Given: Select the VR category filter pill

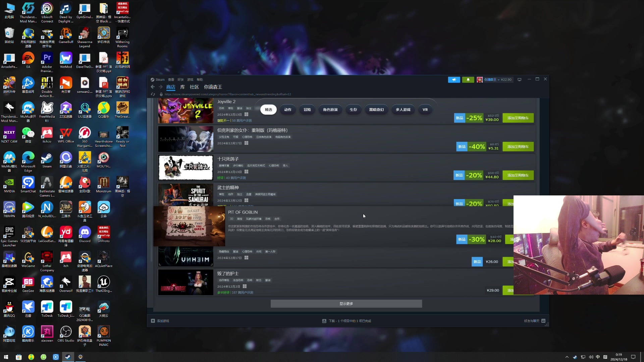Looking at the screenshot, I should [x=425, y=110].
